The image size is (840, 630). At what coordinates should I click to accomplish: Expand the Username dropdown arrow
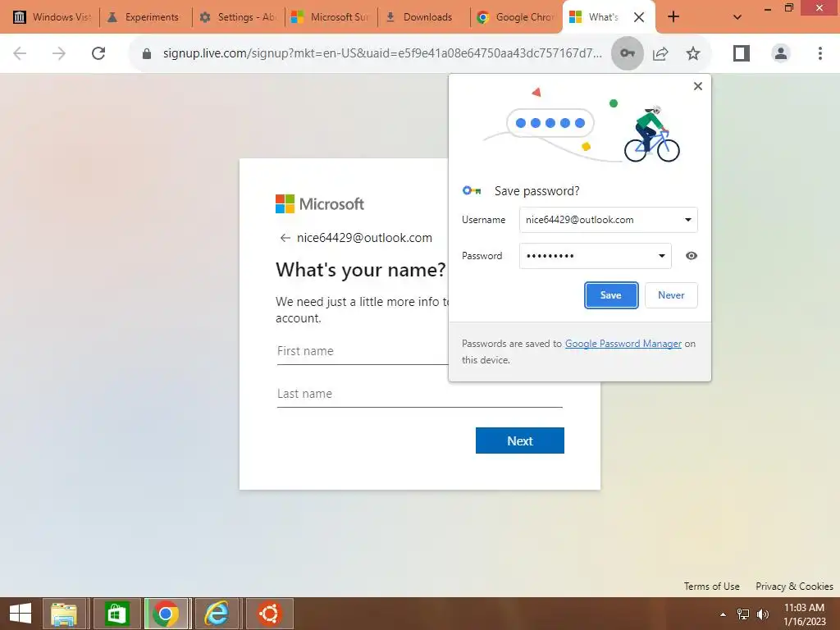tap(688, 220)
